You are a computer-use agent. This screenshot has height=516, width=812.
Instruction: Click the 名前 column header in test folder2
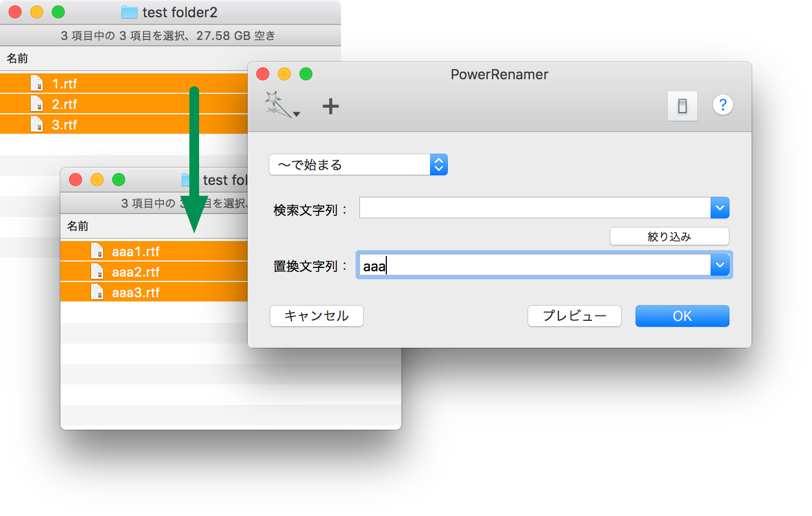coord(17,58)
